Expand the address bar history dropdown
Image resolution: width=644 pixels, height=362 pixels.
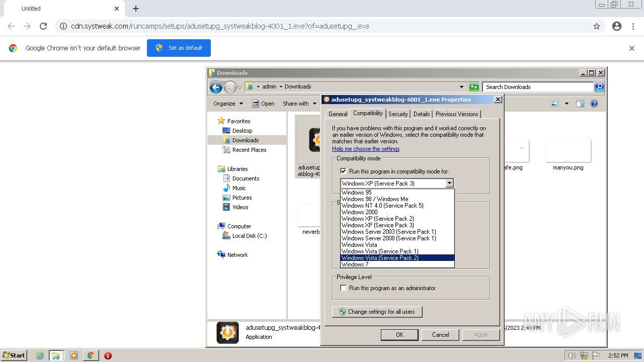pos(461,87)
